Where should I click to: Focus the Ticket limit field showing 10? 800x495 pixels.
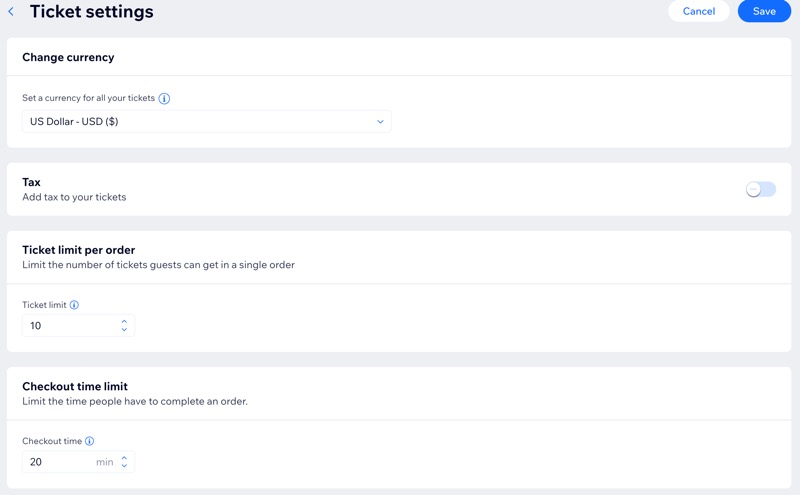pos(78,326)
